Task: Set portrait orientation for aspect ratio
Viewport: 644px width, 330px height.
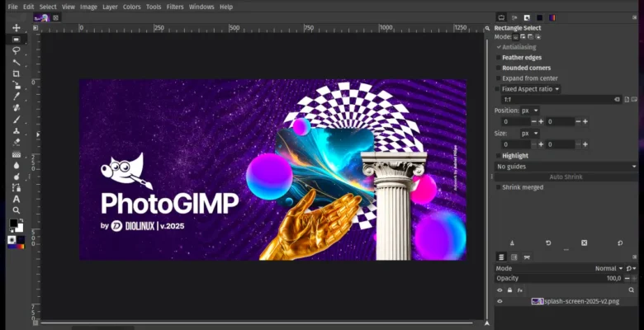Action: [x=627, y=99]
